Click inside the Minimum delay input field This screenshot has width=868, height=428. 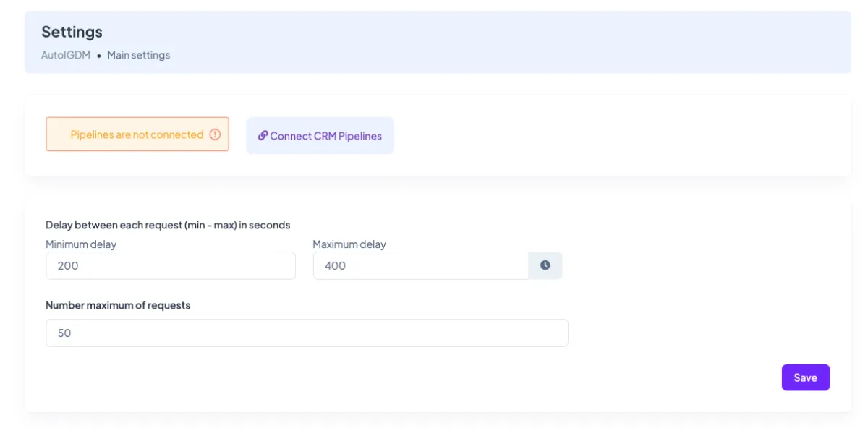pyautogui.click(x=170, y=265)
